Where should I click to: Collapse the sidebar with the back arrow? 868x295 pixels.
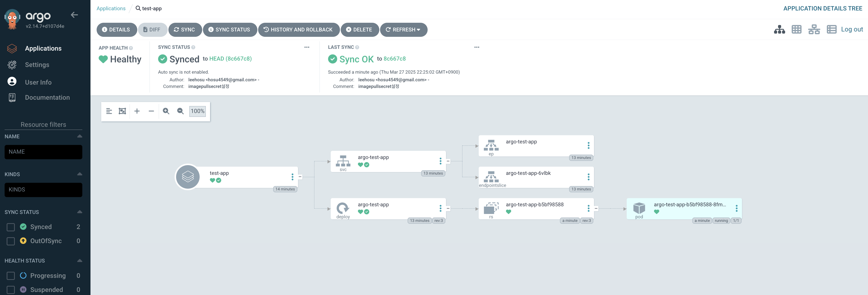[74, 15]
